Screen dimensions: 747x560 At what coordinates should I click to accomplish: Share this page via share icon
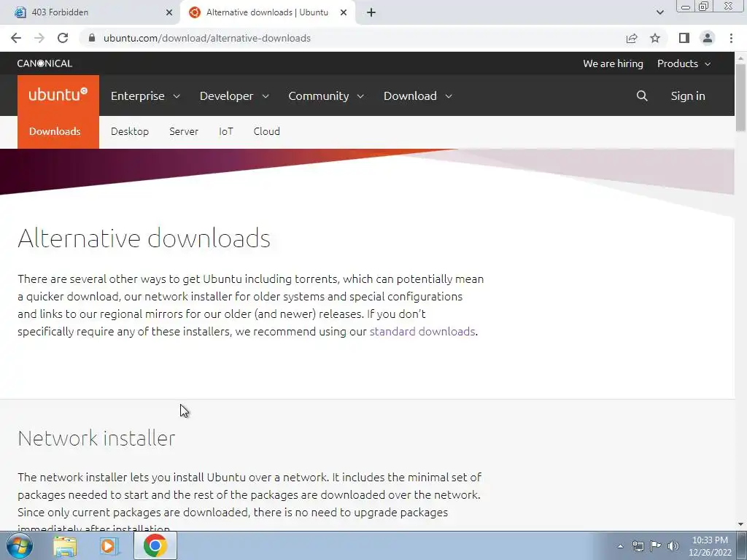coord(632,38)
